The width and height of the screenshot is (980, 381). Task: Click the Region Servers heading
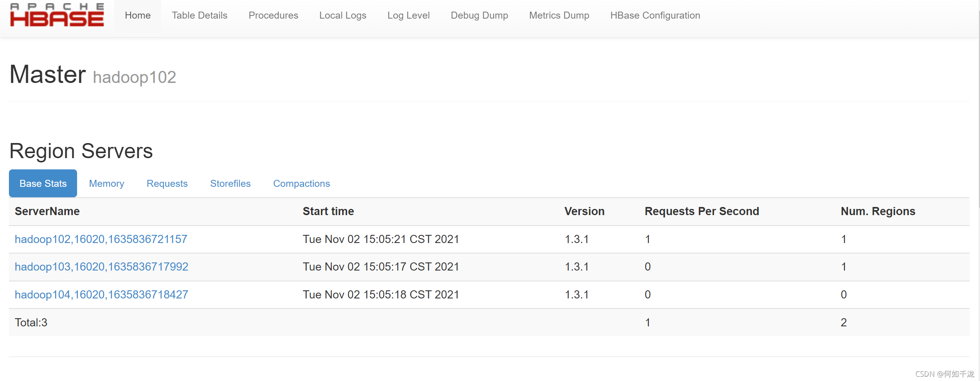click(x=81, y=151)
